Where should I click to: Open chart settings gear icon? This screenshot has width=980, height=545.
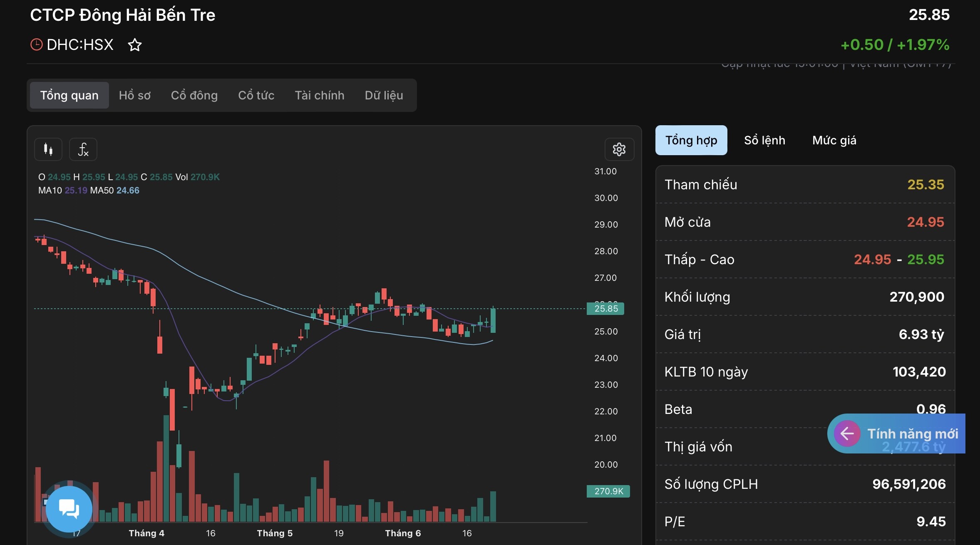(619, 149)
